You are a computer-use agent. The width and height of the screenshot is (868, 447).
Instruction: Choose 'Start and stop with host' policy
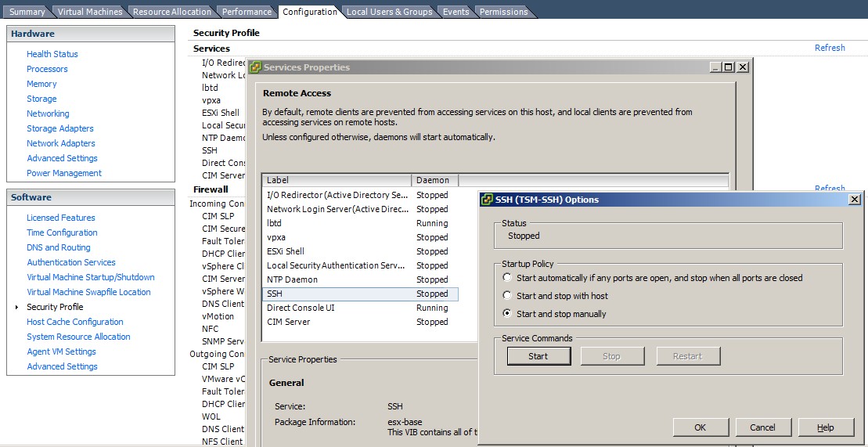[508, 296]
